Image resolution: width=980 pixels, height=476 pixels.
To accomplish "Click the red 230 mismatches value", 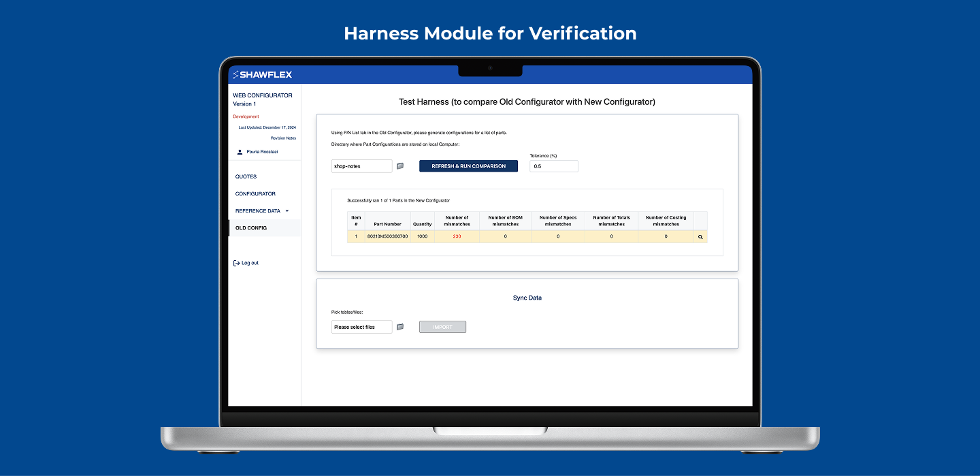I will (457, 236).
